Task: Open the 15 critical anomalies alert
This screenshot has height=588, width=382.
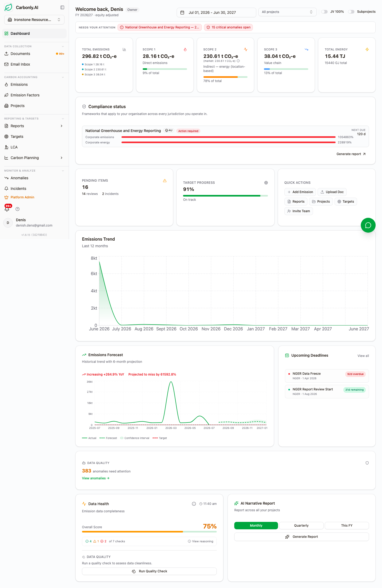Action: point(228,27)
